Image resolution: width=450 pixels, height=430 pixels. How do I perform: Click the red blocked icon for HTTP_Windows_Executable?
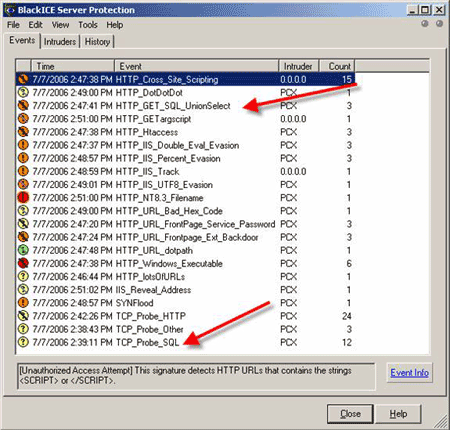23,263
